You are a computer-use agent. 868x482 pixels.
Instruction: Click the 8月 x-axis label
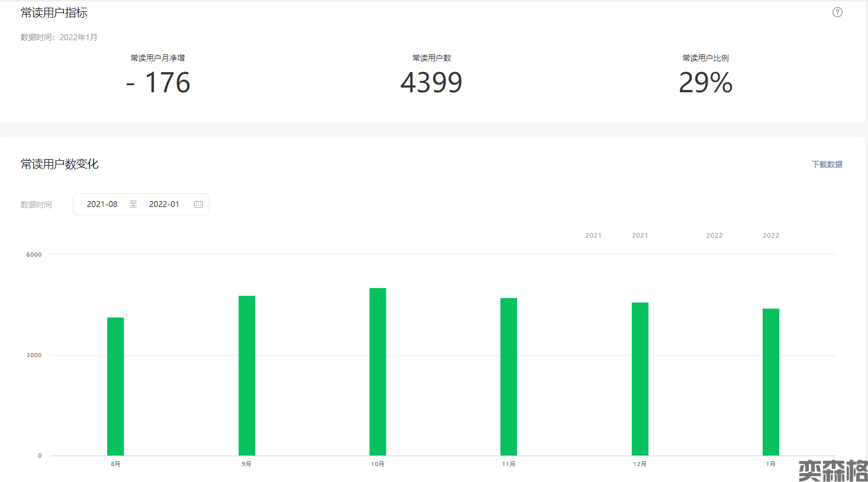115,464
